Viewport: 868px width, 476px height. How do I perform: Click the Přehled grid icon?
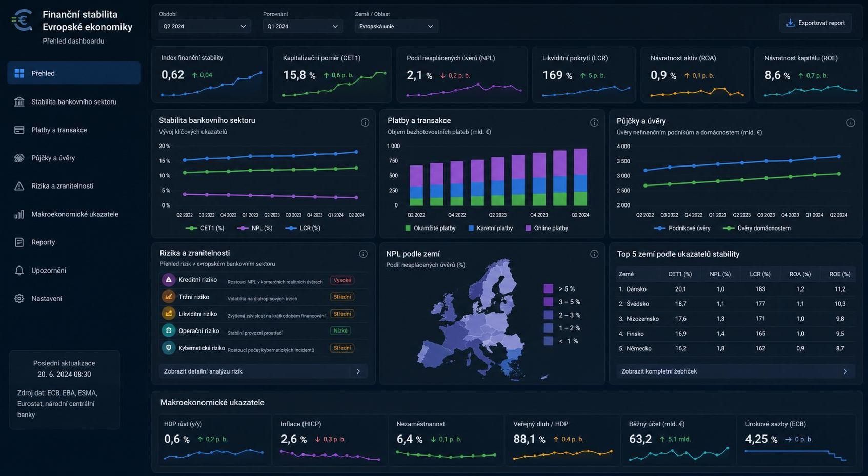tap(19, 73)
